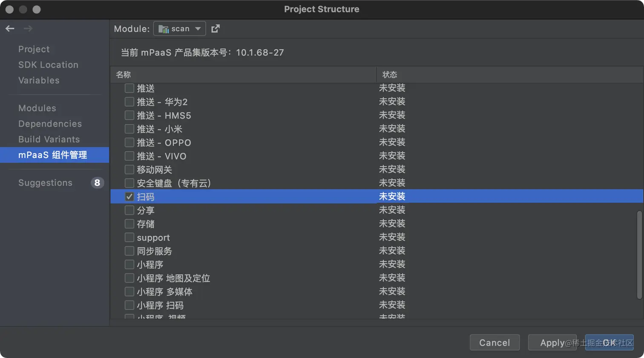Open SDK Location in the sidebar
This screenshot has width=644, height=358.
pyautogui.click(x=49, y=65)
